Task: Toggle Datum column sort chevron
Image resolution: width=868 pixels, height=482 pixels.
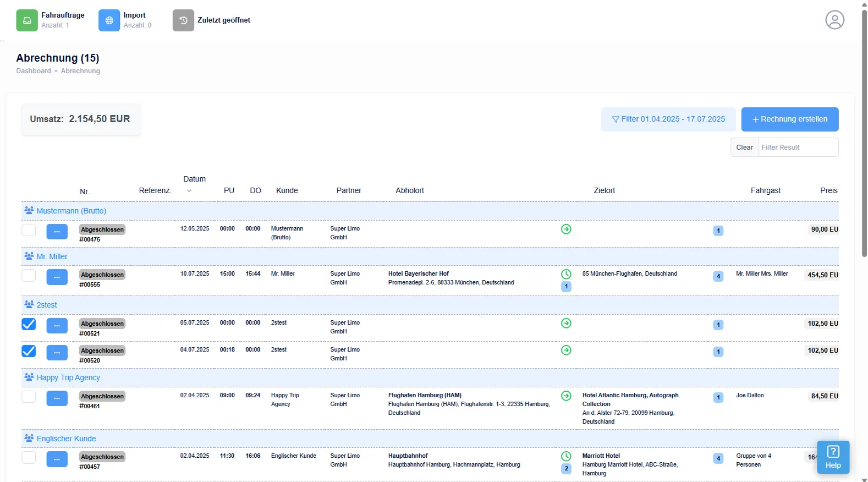Action: pos(189,191)
